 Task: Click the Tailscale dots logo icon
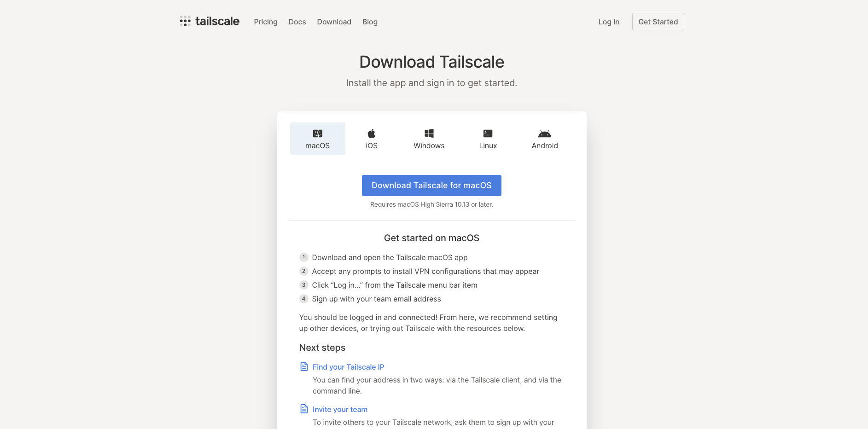185,21
